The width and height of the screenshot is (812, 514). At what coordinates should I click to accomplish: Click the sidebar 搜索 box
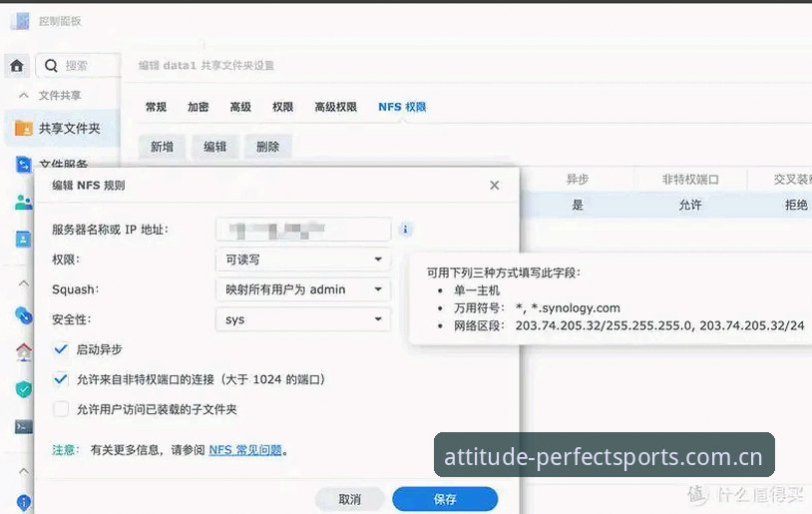coord(78,66)
